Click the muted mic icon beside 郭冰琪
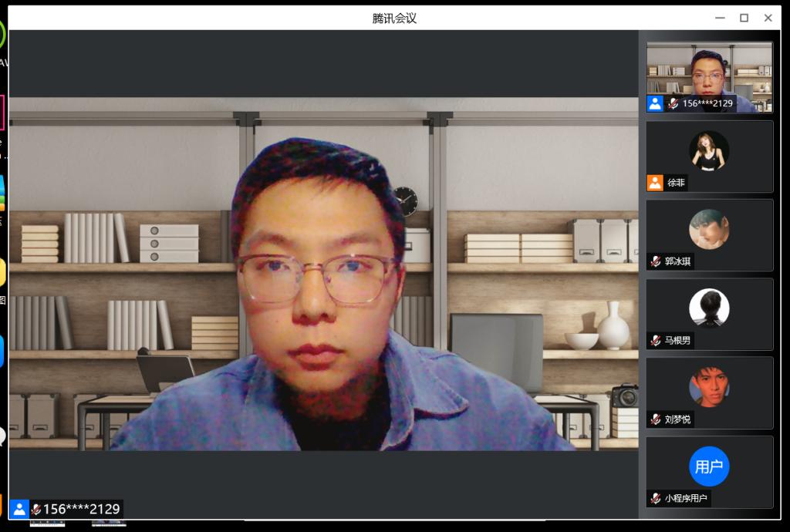This screenshot has height=532, width=790. [656, 261]
